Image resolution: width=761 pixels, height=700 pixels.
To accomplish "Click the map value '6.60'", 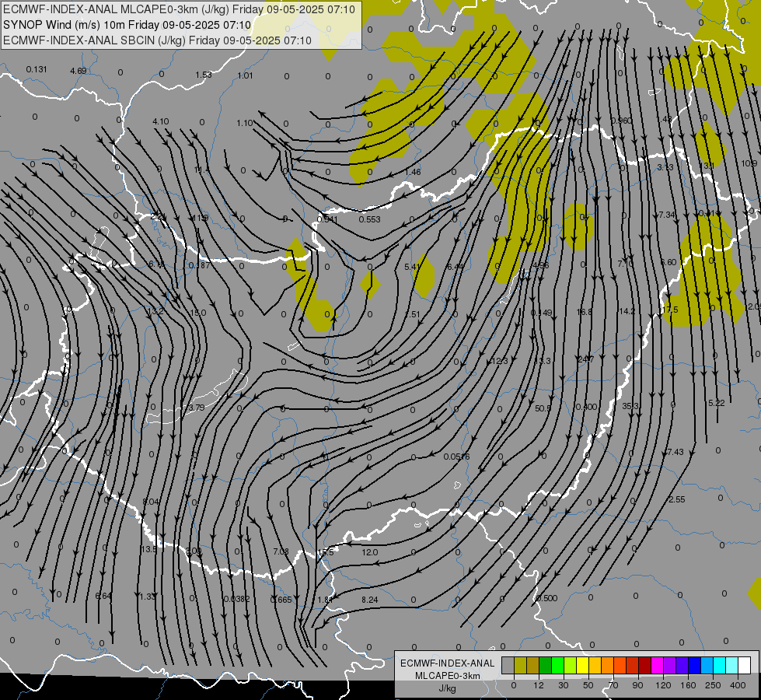I will click(668, 262).
